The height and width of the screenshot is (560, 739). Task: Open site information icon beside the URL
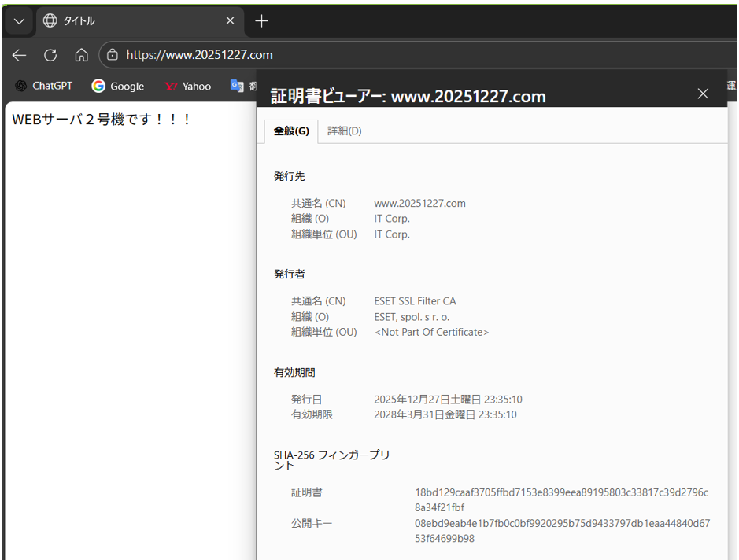pyautogui.click(x=113, y=55)
